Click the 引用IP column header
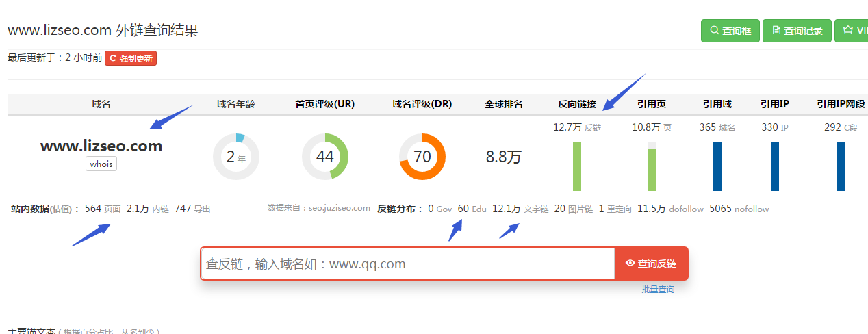868x334 pixels. click(x=775, y=104)
